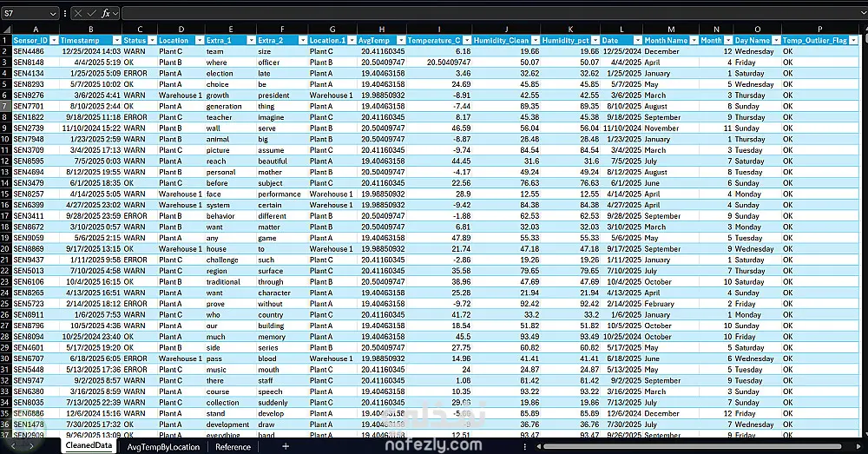Click Humidity_Clean value 12.55

click(507, 194)
